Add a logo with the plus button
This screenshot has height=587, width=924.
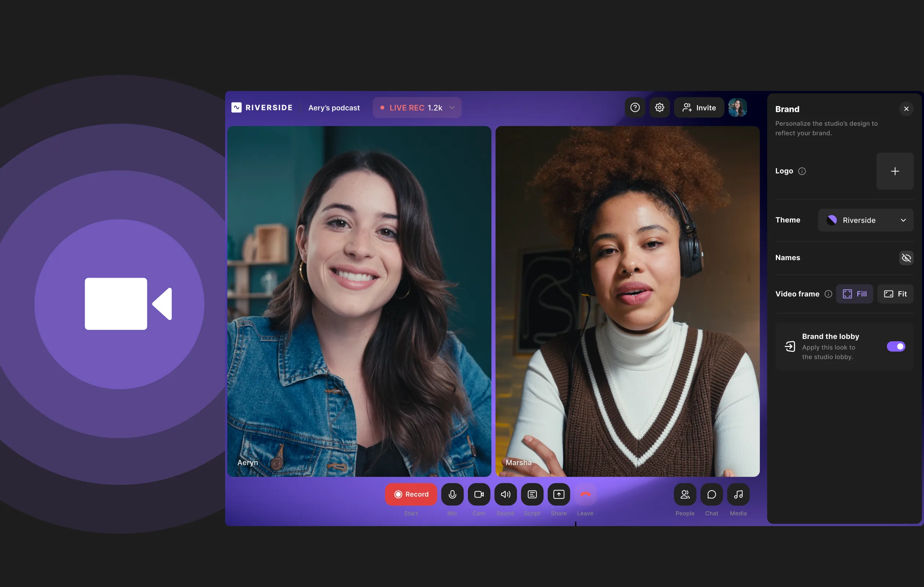pyautogui.click(x=895, y=171)
